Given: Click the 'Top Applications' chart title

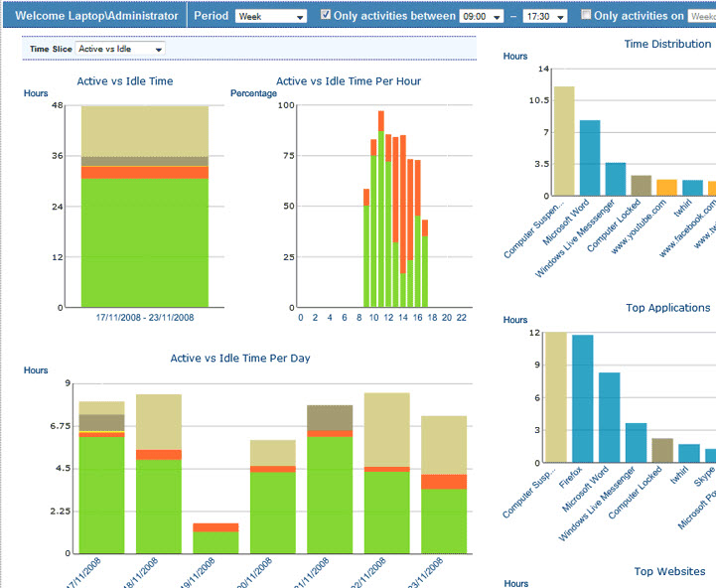Looking at the screenshot, I should [668, 308].
